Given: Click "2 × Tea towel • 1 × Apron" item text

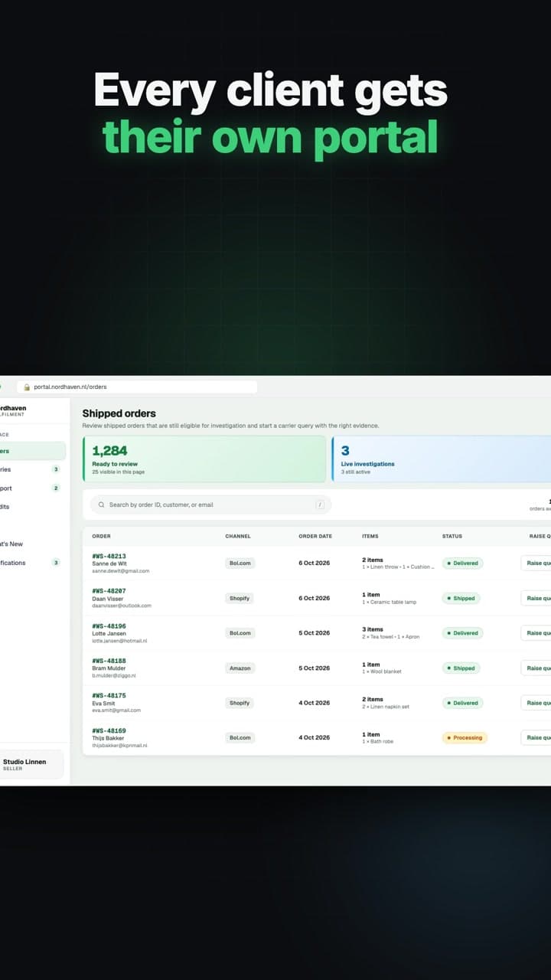Looking at the screenshot, I should [x=391, y=637].
